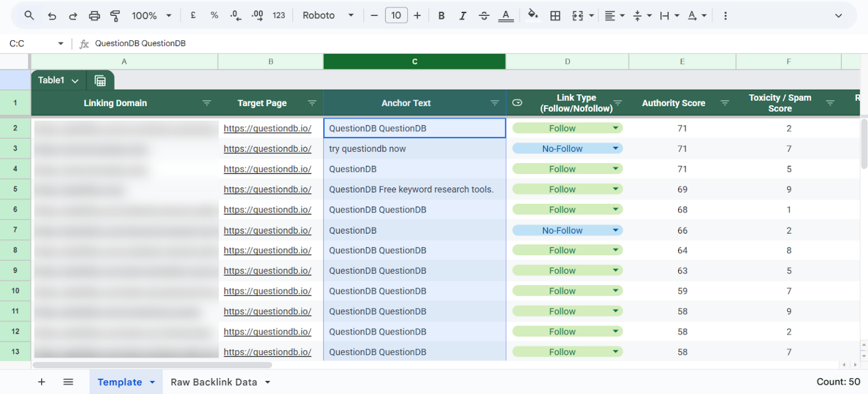The height and width of the screenshot is (394, 868).
Task: Click the insert function (fx) icon
Action: (x=84, y=43)
